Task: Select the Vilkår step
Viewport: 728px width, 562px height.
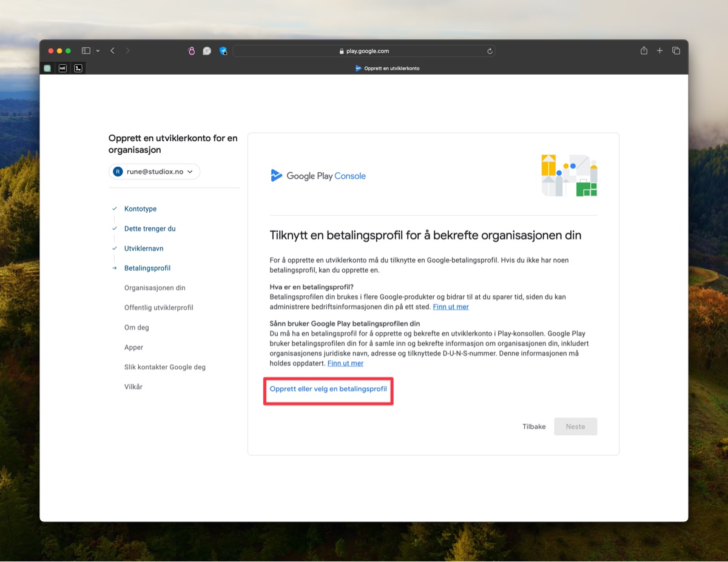Action: 133,387
